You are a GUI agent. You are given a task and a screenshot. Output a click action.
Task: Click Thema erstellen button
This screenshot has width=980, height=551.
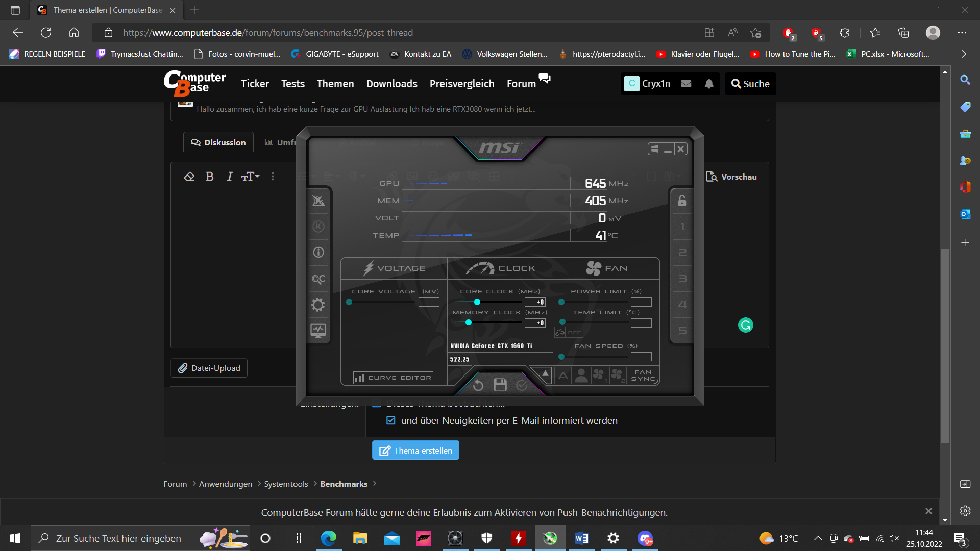(x=415, y=450)
